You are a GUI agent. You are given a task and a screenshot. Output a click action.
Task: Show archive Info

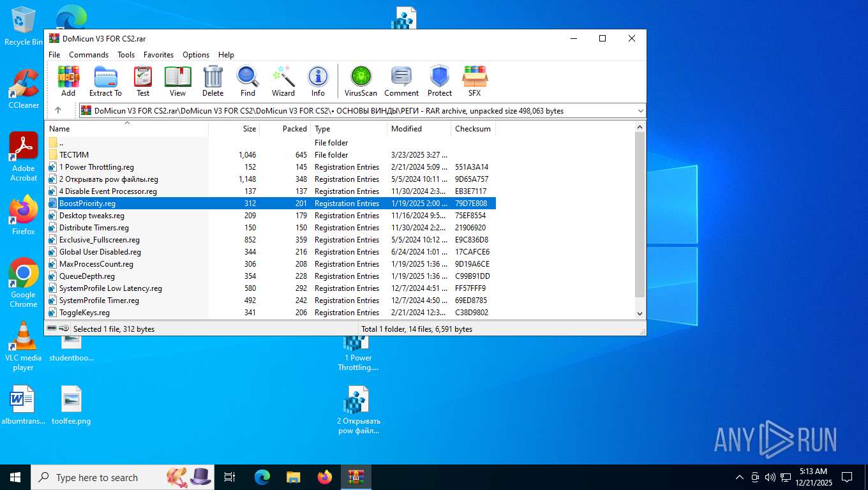(x=318, y=81)
